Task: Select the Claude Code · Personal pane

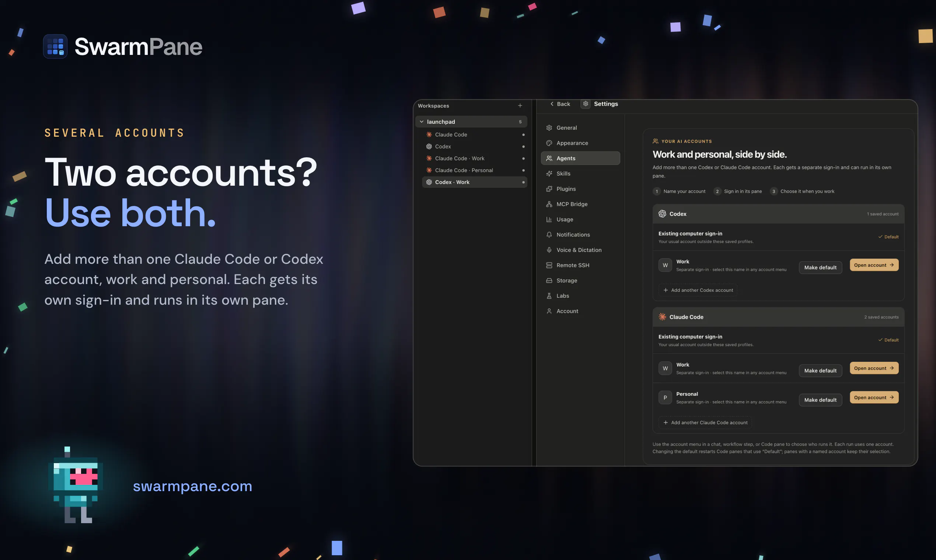Action: point(474,170)
